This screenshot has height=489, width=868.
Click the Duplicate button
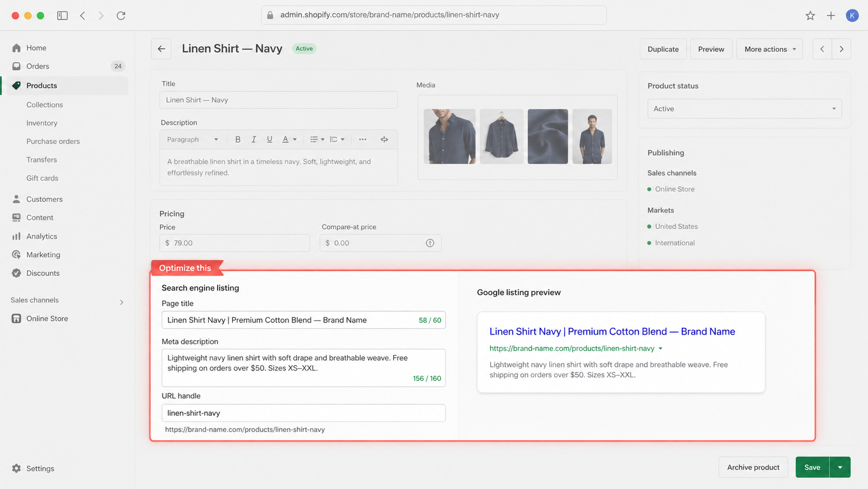pos(663,48)
